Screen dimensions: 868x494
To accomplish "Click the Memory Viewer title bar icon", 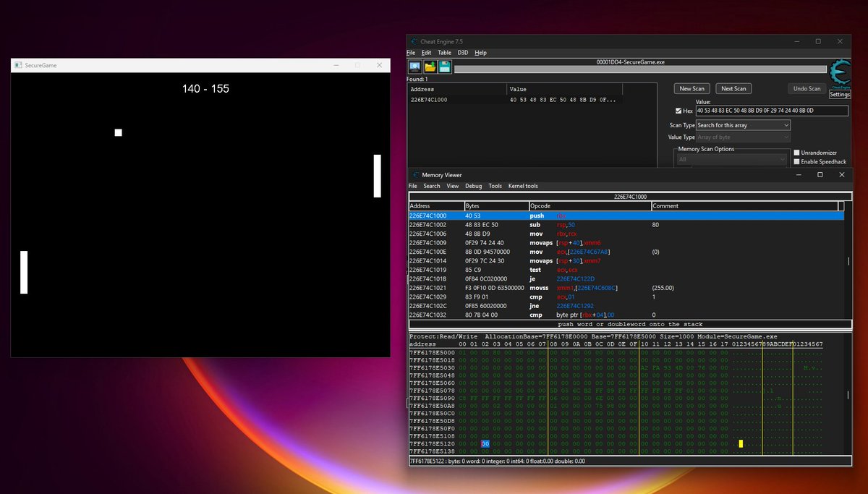I will 416,174.
